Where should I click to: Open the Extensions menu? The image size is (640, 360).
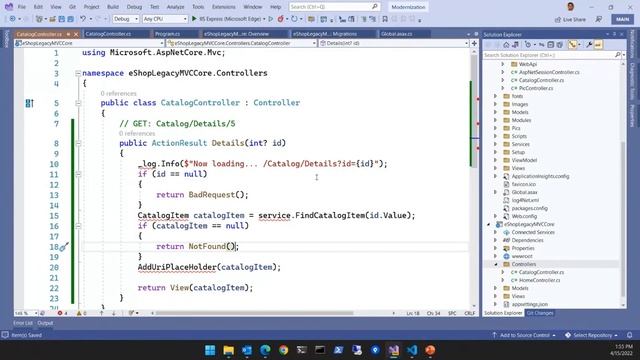coord(224,7)
